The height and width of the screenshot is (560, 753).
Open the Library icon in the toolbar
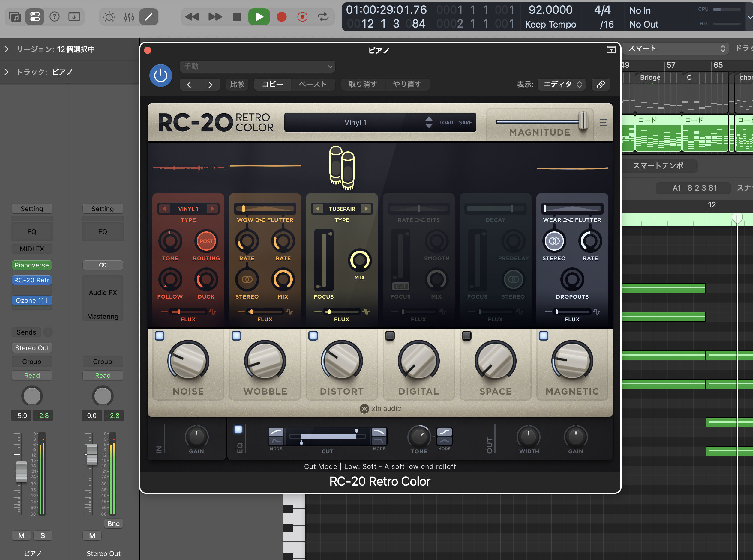coord(15,16)
